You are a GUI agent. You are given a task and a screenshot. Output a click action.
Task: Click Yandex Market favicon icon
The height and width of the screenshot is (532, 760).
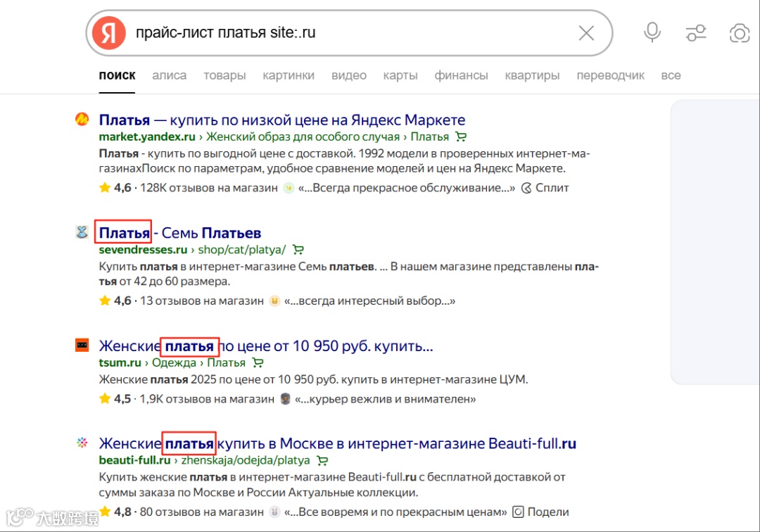82,119
